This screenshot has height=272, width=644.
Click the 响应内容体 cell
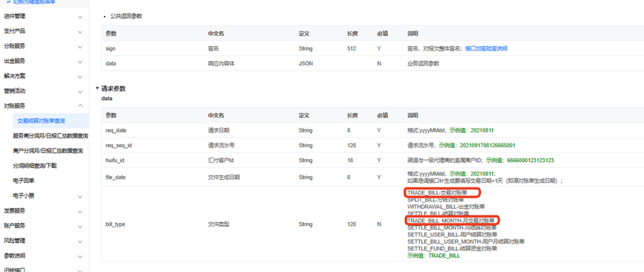[222, 64]
